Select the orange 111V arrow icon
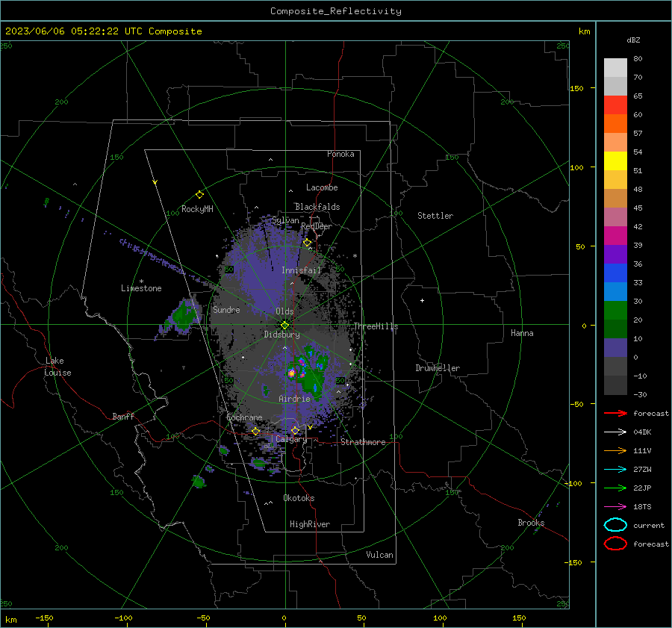The image size is (672, 628). click(615, 450)
